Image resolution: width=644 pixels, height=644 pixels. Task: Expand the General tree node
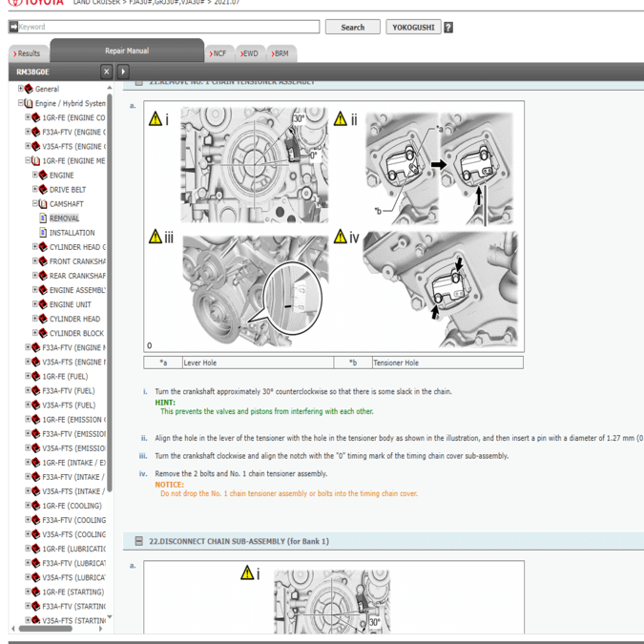(x=21, y=89)
